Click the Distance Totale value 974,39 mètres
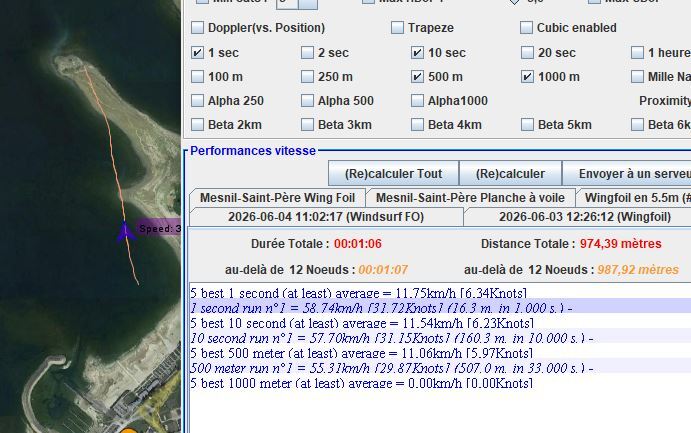691x433 pixels. (x=620, y=244)
